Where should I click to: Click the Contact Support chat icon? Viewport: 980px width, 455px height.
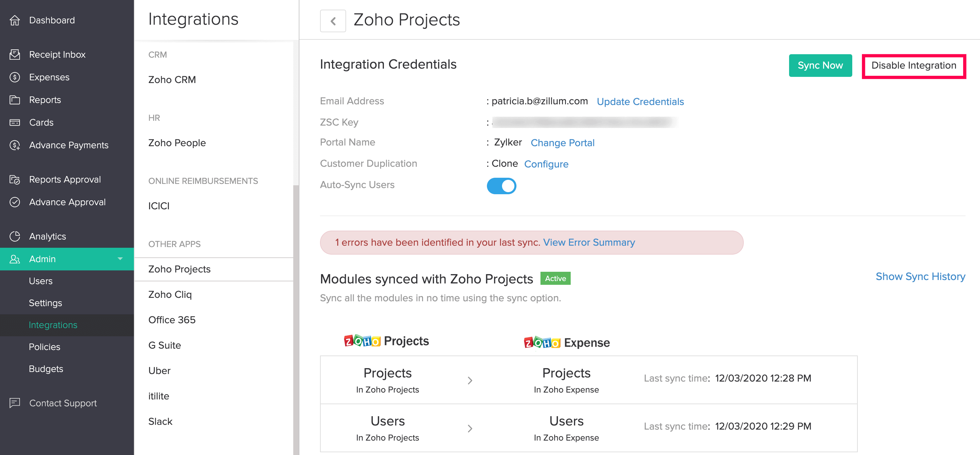tap(15, 403)
